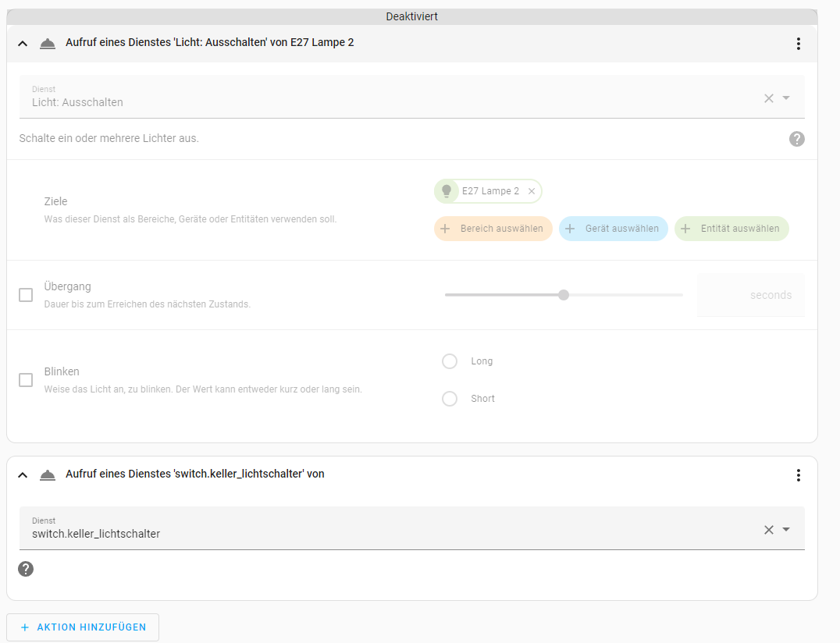Image resolution: width=840 pixels, height=643 pixels.
Task: Click service bell icon of 'Licht: Ausschalten' action
Action: click(48, 43)
